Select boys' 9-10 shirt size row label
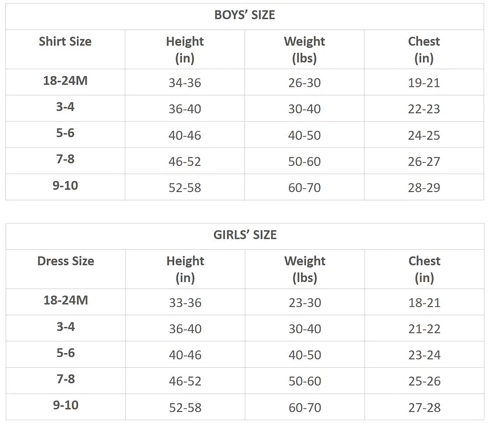 [x=65, y=185]
